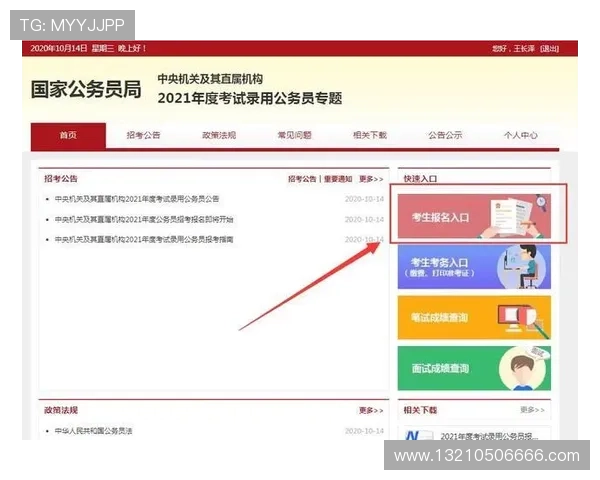
Task: Click the 考生报名入口 banner button
Action: coord(474,216)
